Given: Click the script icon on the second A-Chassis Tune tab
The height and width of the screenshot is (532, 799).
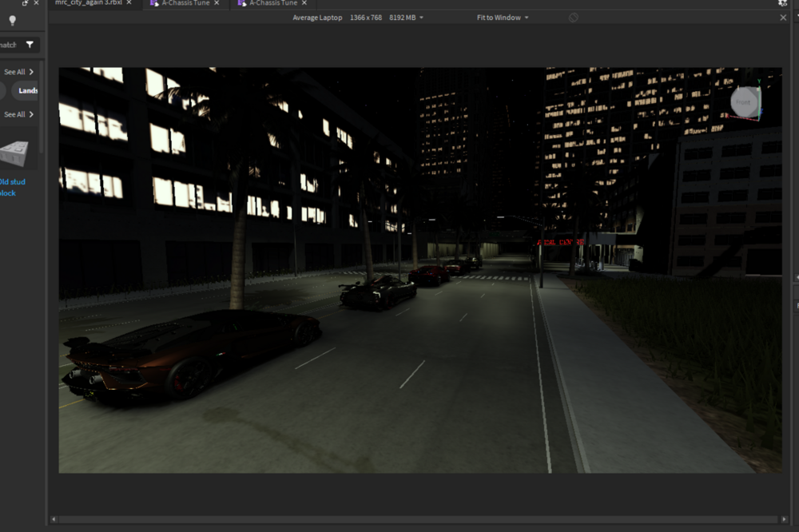Looking at the screenshot, I should [x=242, y=3].
